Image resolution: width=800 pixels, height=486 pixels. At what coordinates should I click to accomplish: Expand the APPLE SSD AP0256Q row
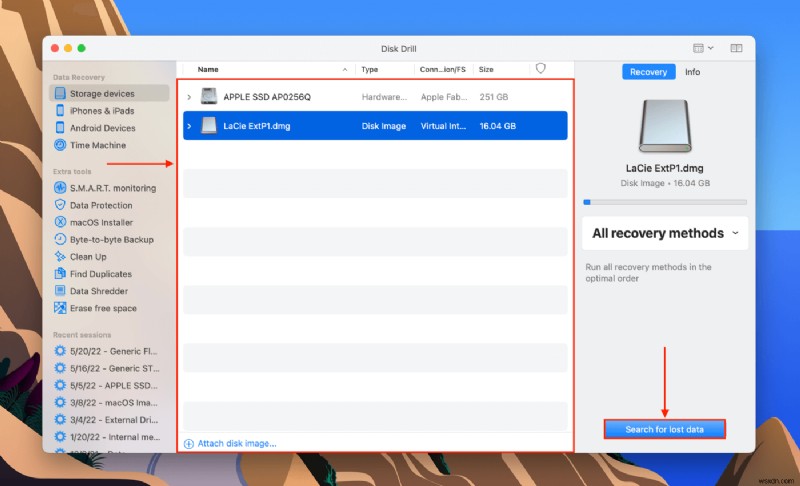pos(189,97)
